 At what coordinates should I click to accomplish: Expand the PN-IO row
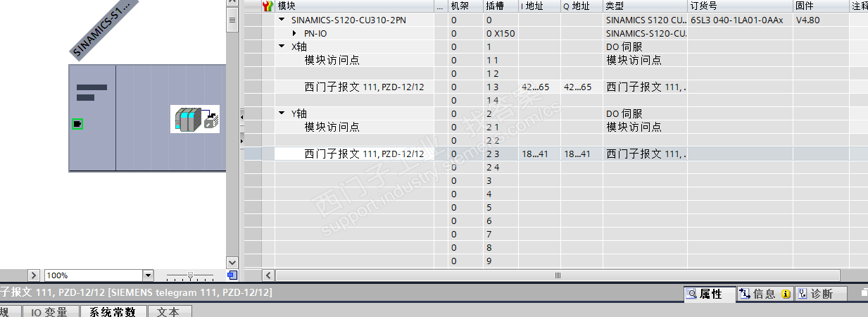[x=296, y=33]
